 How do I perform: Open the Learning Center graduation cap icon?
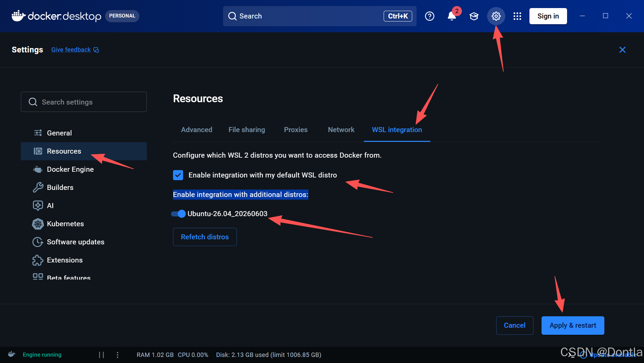474,16
